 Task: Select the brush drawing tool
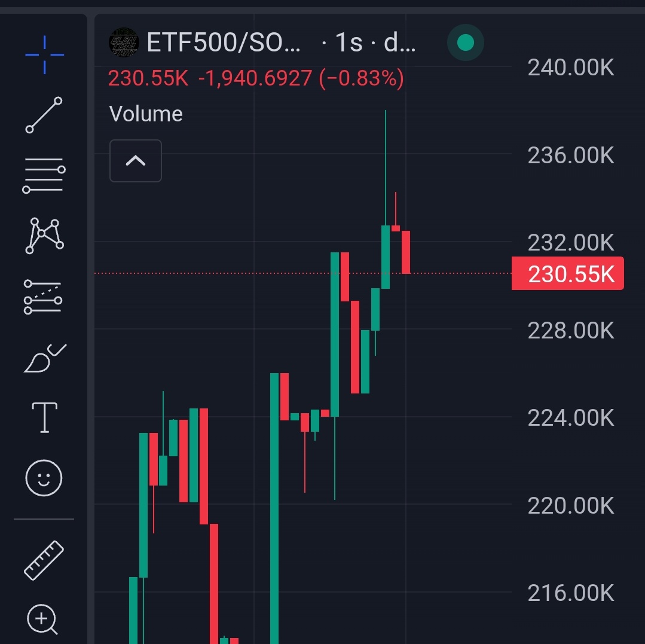(x=45, y=358)
